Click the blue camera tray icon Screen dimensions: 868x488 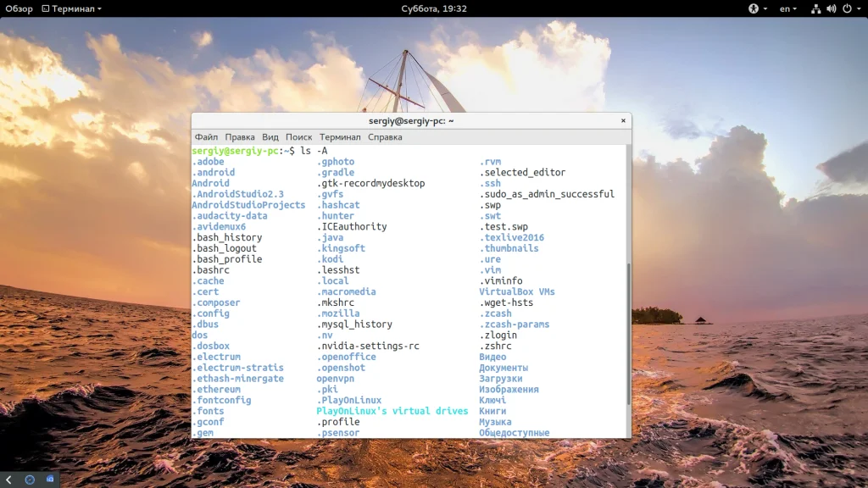tap(50, 480)
